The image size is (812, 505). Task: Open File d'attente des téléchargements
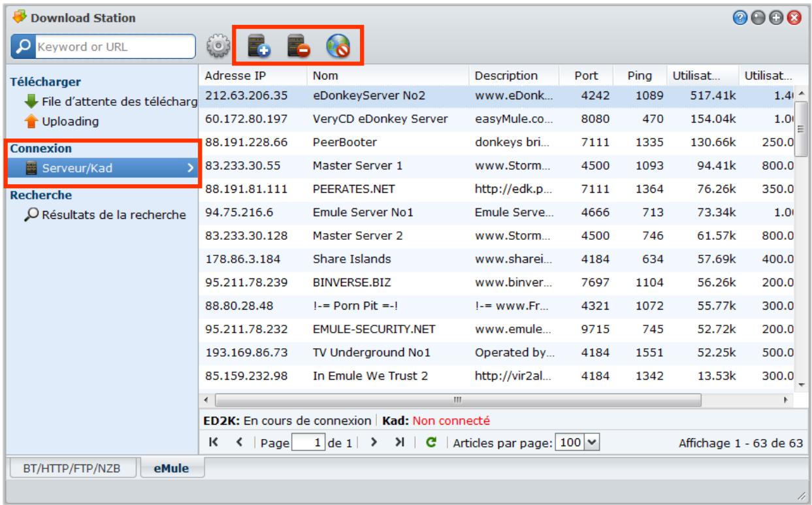tap(119, 101)
